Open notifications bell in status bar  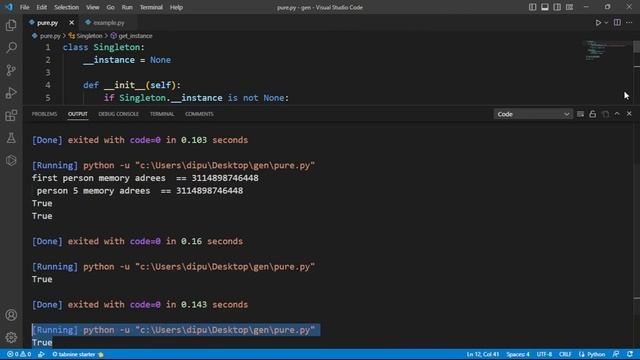click(x=630, y=354)
